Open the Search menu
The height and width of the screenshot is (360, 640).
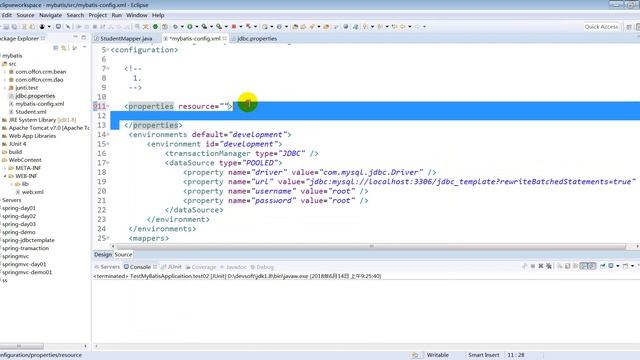point(75,15)
